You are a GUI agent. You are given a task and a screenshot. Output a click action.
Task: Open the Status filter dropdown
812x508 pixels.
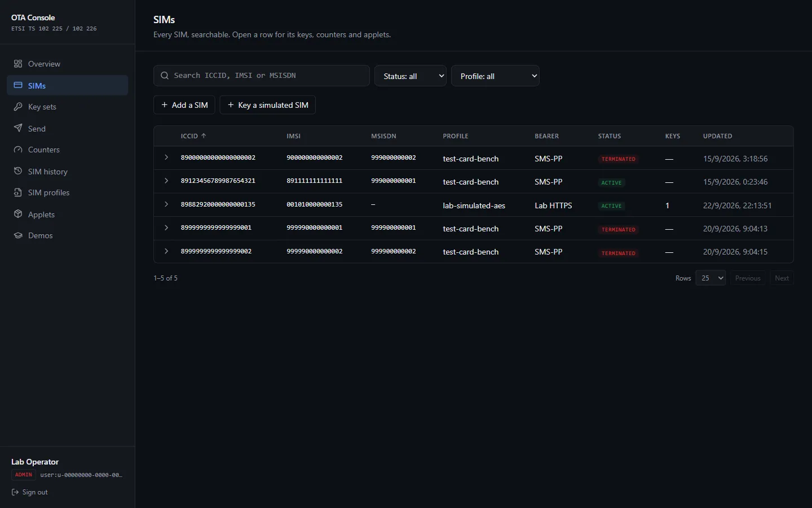(x=411, y=76)
